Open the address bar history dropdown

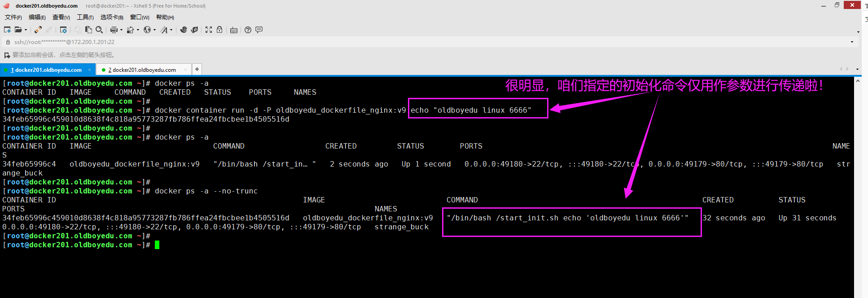852,42
